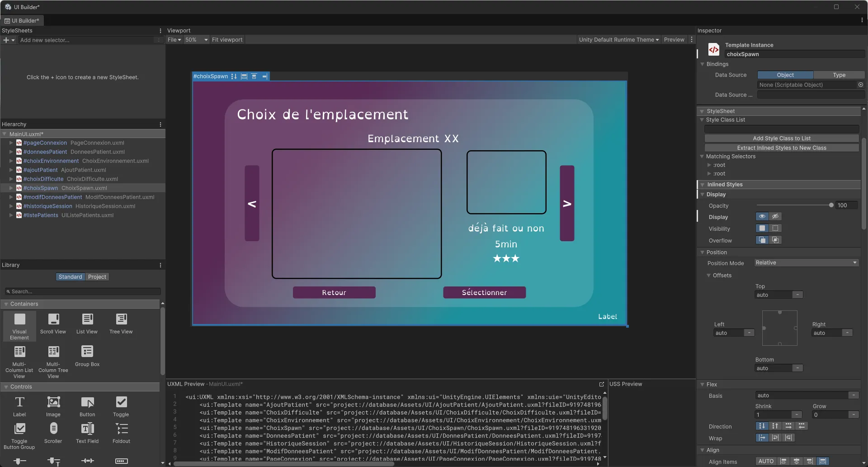This screenshot has height=467, width=868.
Task: Switch Library to Project tab
Action: click(97, 277)
